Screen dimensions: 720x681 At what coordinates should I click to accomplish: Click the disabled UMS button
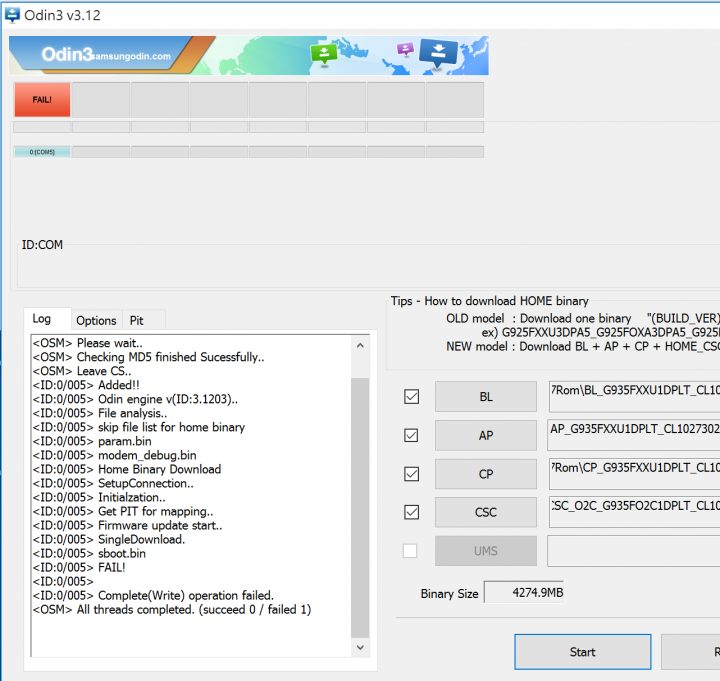pyautogui.click(x=486, y=550)
